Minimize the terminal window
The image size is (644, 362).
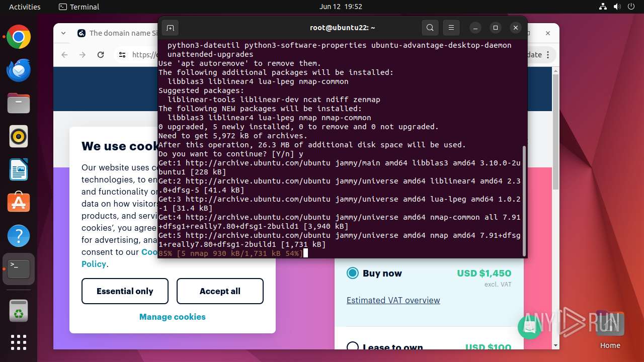pyautogui.click(x=475, y=28)
